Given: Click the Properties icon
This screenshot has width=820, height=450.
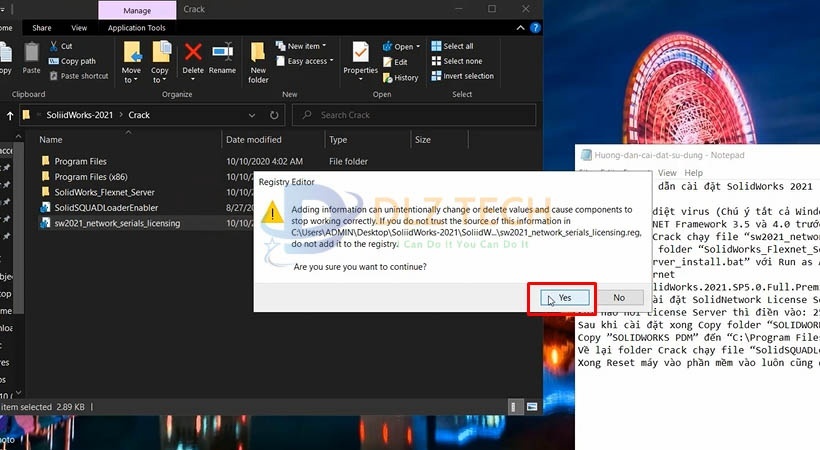Looking at the screenshot, I should (360, 52).
